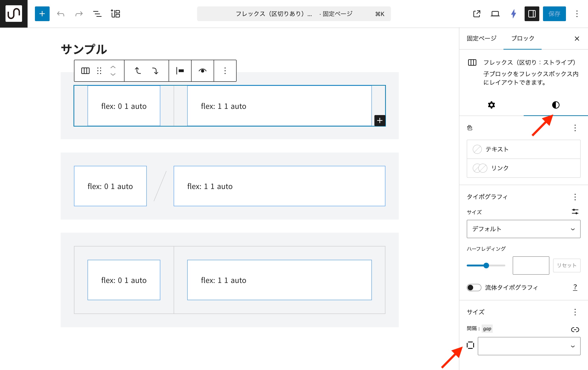Expand the gap spacing dropdown
The width and height of the screenshot is (588, 370).
pos(529,346)
